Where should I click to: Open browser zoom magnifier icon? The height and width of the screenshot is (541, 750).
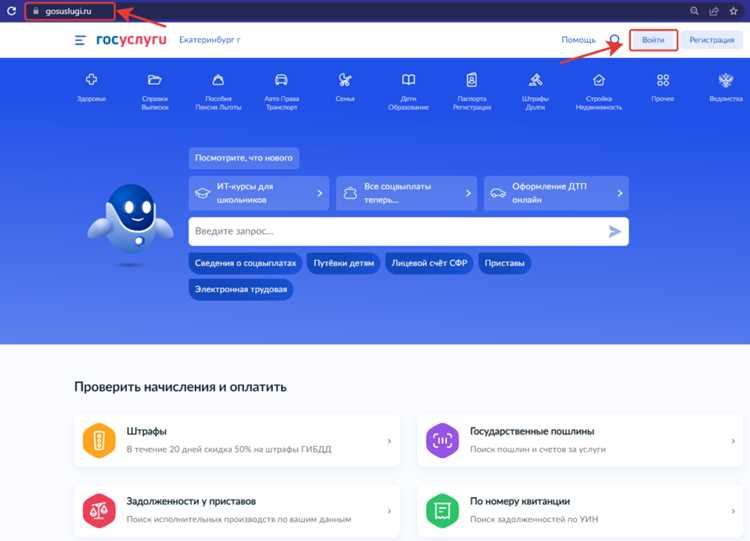pyautogui.click(x=694, y=11)
